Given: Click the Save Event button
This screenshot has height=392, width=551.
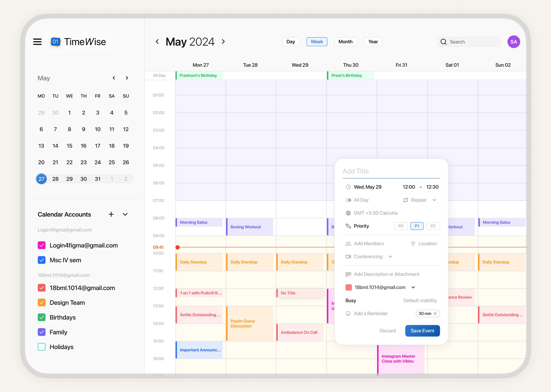Looking at the screenshot, I should [422, 331].
